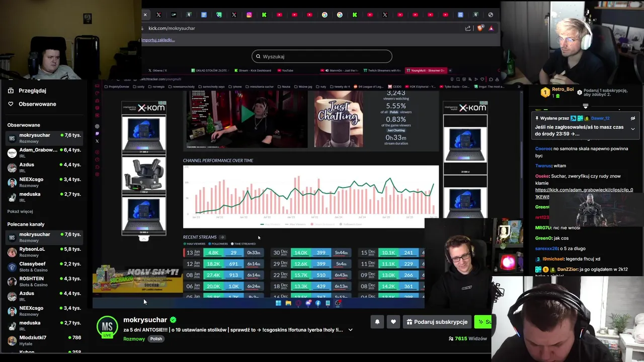Click the Wyszukaj search field
The width and height of the screenshot is (644, 362).
322,56
